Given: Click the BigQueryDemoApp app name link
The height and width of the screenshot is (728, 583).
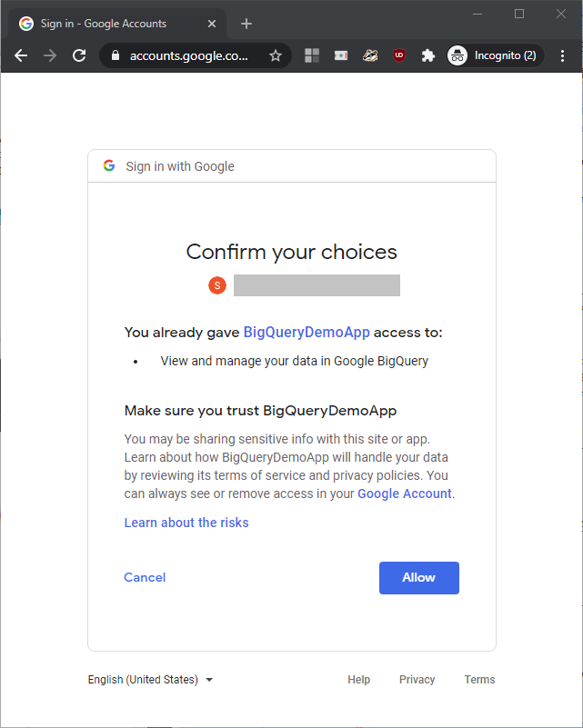Looking at the screenshot, I should 307,333.
